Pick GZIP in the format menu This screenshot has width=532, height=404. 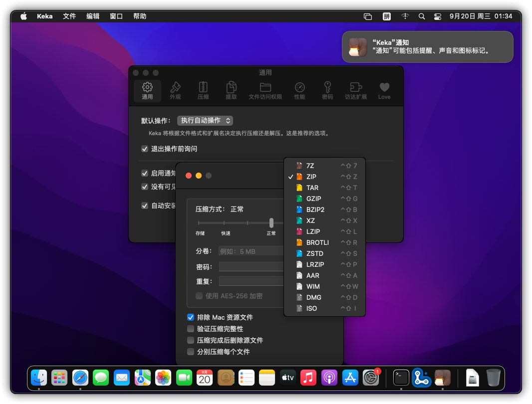324,199
